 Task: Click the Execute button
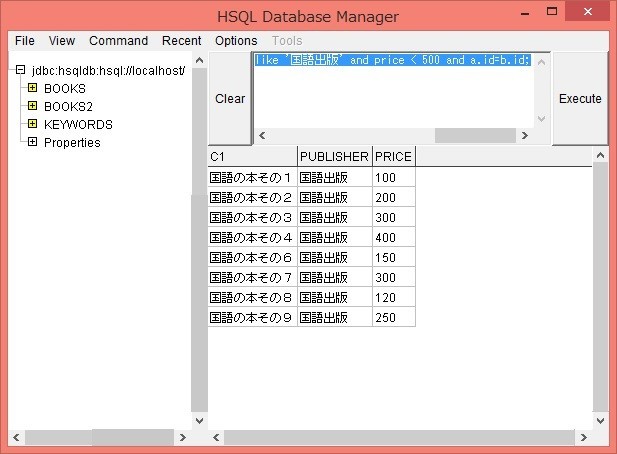tap(580, 98)
